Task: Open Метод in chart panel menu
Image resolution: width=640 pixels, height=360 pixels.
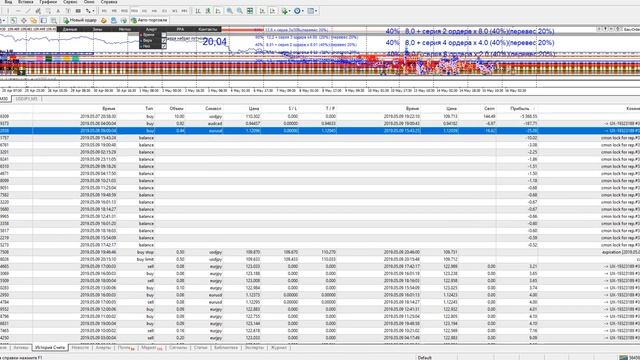Action: (124, 29)
